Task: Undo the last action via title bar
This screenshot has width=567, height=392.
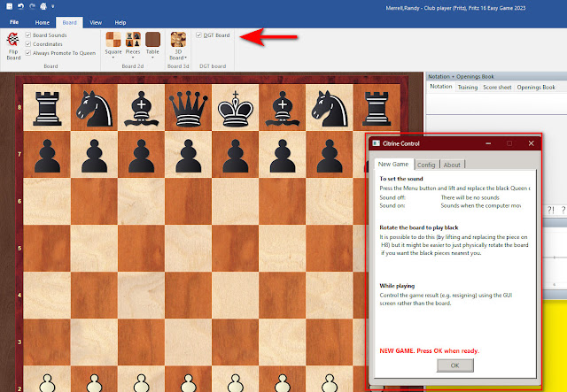Action: (x=20, y=6)
